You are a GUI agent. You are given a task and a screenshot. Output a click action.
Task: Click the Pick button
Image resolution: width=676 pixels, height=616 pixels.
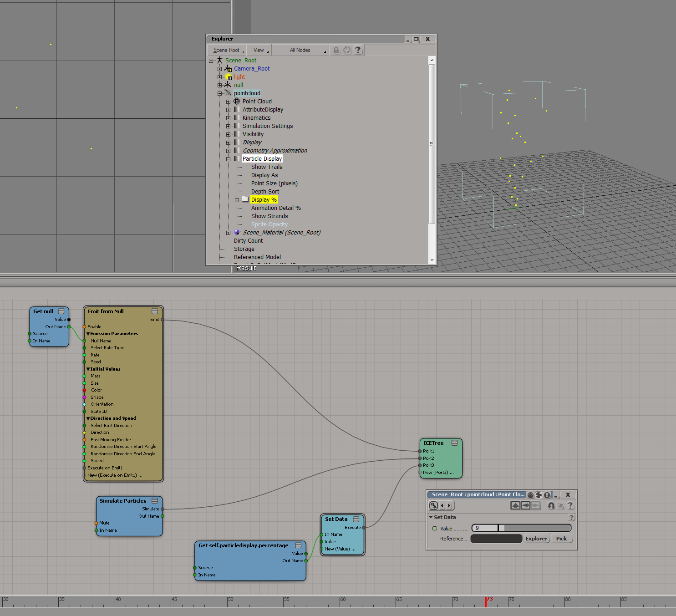coord(561,539)
